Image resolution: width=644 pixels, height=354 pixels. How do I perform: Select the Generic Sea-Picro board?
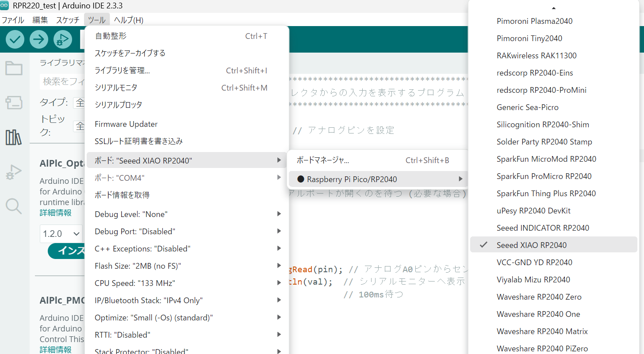click(x=554, y=107)
